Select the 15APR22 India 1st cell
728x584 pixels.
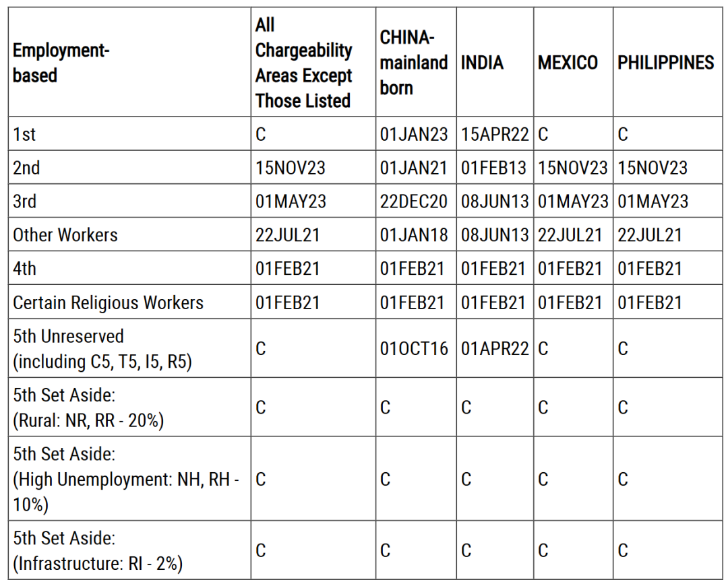495,135
